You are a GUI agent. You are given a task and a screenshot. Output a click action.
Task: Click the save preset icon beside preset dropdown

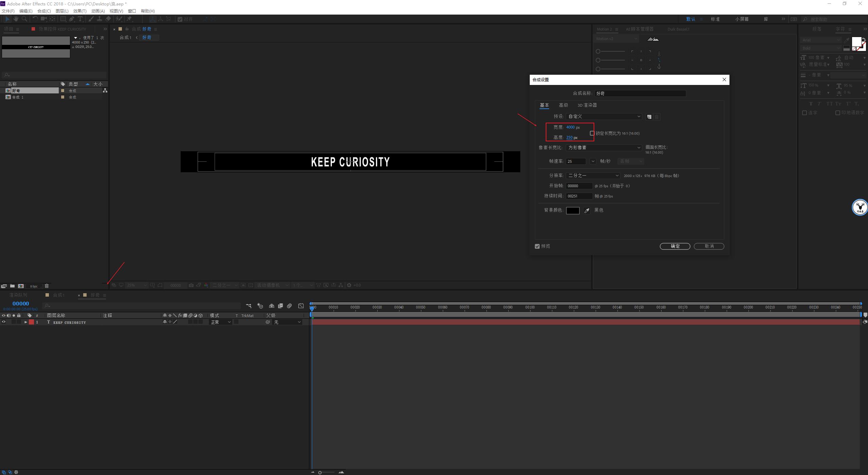[x=649, y=117]
